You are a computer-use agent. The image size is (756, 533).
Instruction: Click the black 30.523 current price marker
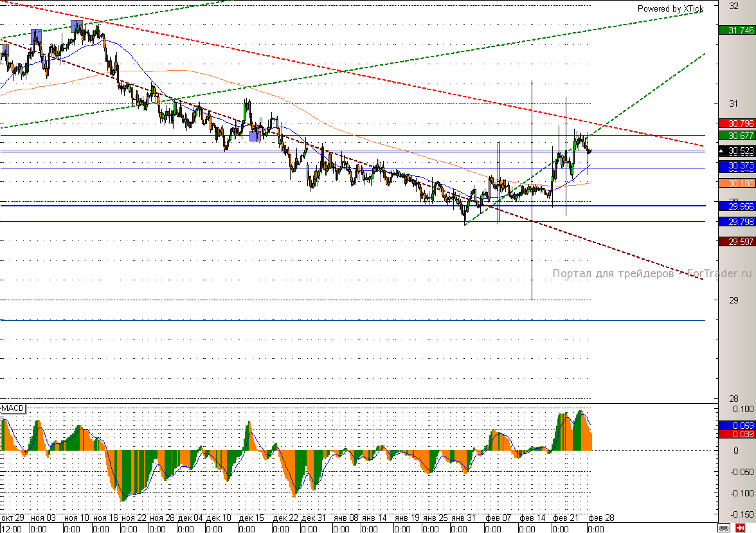(x=736, y=151)
